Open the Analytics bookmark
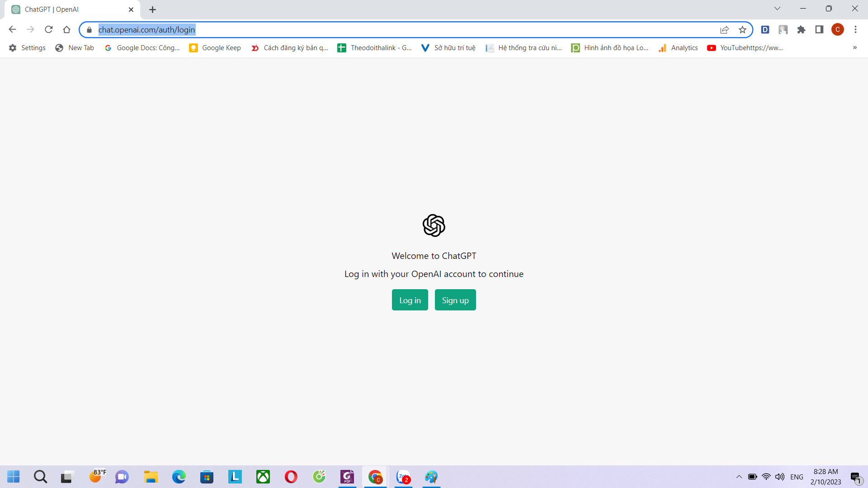This screenshot has width=868, height=488. pos(678,48)
